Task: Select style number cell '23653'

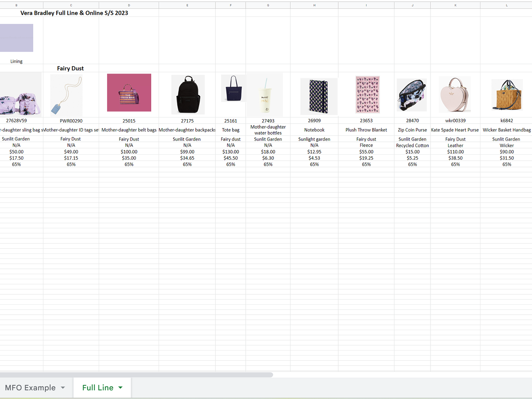Action: click(366, 120)
